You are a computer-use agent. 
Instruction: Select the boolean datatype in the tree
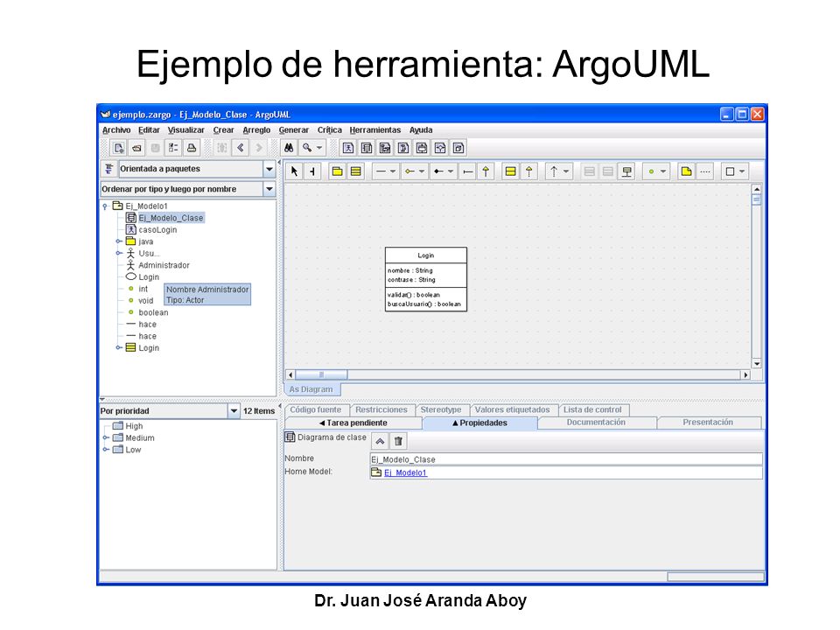153,312
